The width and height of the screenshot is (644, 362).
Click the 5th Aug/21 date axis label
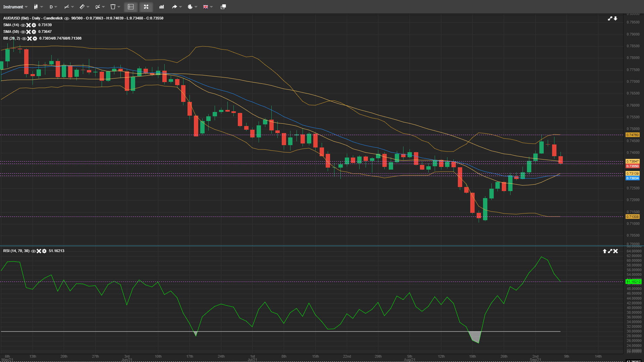point(410,358)
